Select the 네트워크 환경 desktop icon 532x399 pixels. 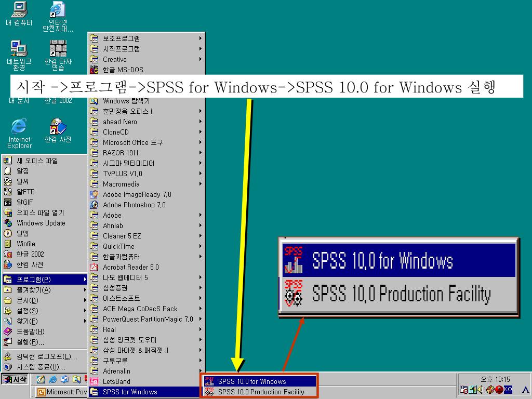19,55
